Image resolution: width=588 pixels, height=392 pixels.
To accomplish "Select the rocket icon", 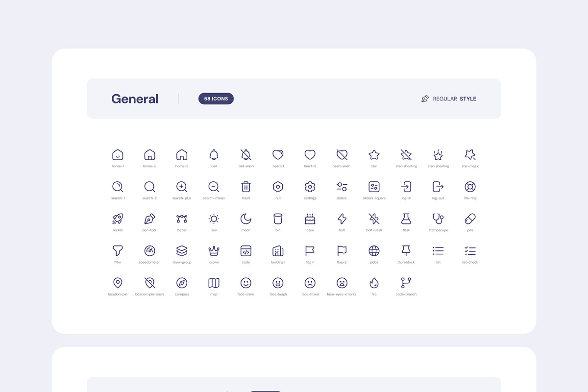I will tap(118, 219).
